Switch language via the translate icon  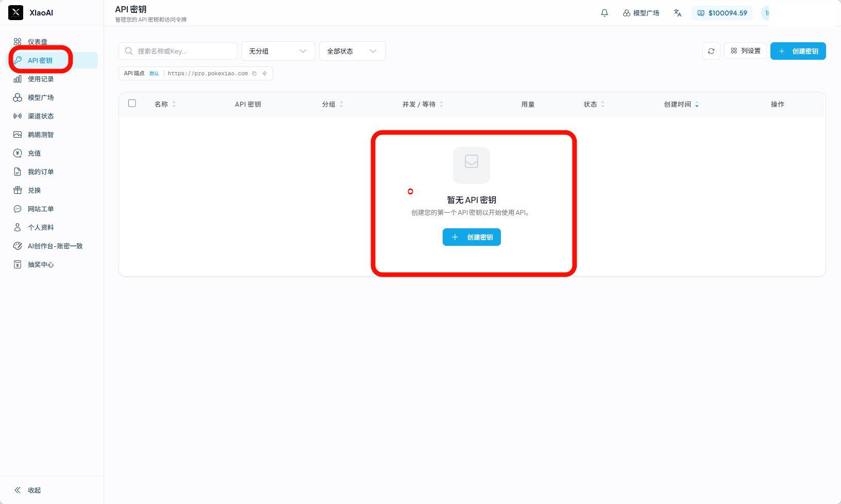point(678,13)
